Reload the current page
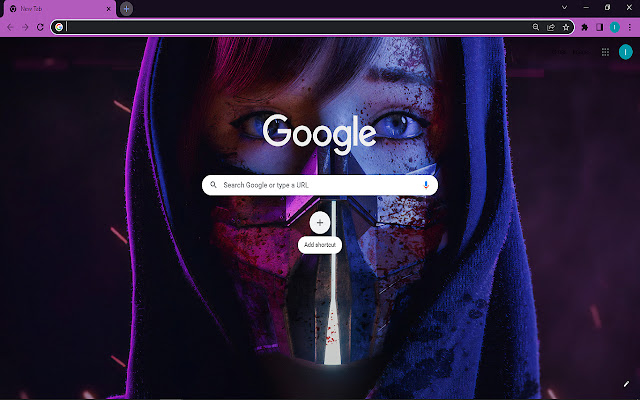 (40, 27)
